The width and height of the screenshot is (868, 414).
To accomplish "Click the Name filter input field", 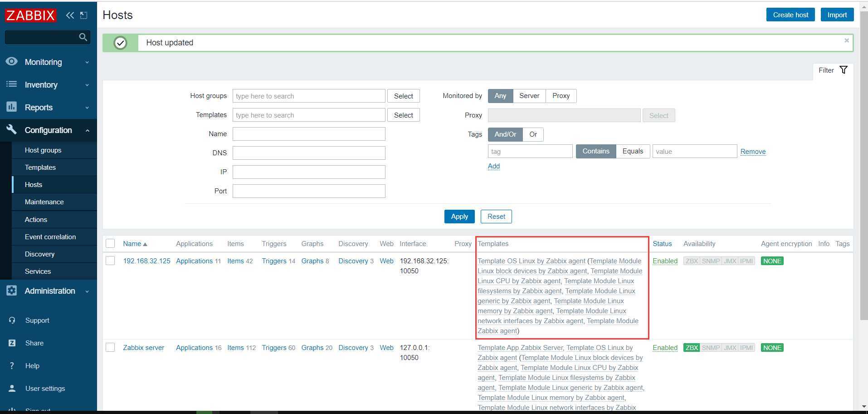I will point(309,134).
